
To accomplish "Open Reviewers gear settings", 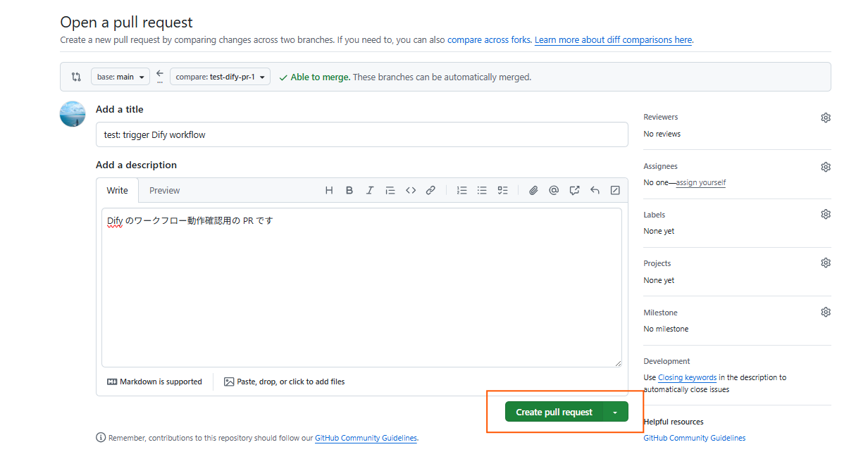I will click(x=826, y=118).
